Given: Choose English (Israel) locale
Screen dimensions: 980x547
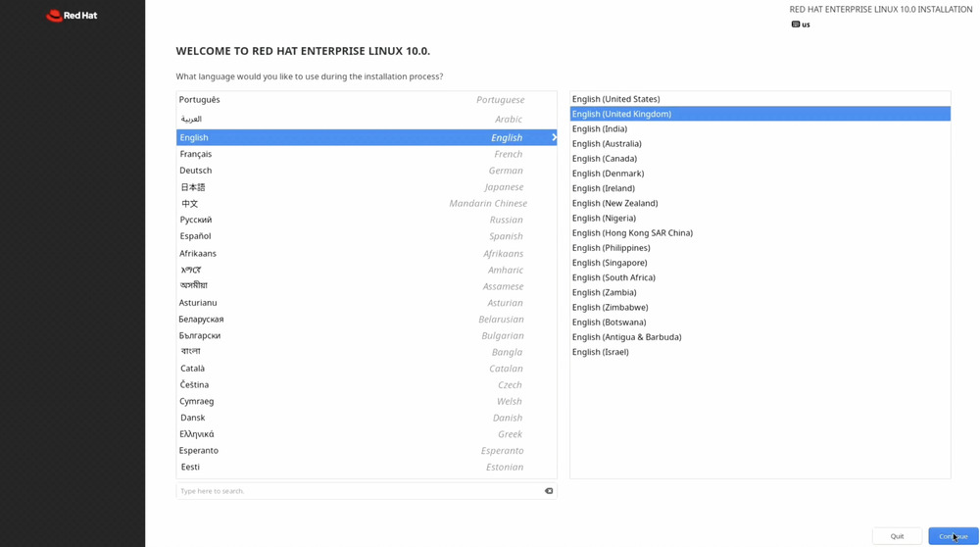Looking at the screenshot, I should (601, 352).
